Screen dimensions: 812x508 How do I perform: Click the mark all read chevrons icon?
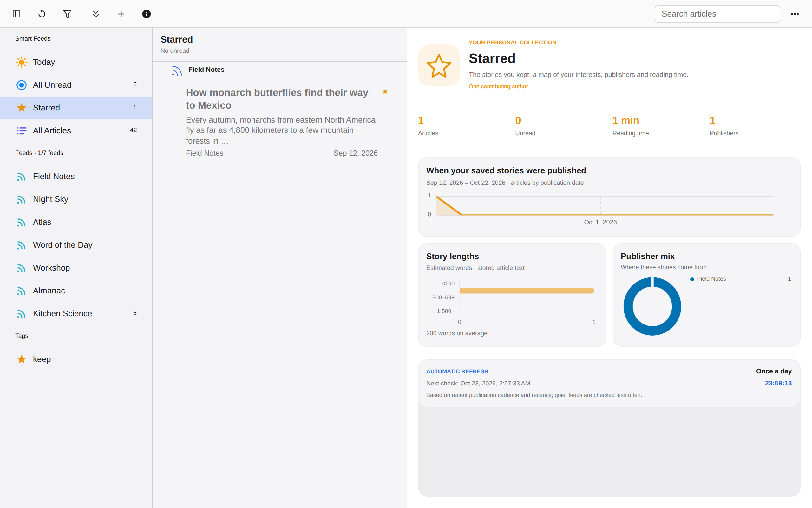point(95,14)
